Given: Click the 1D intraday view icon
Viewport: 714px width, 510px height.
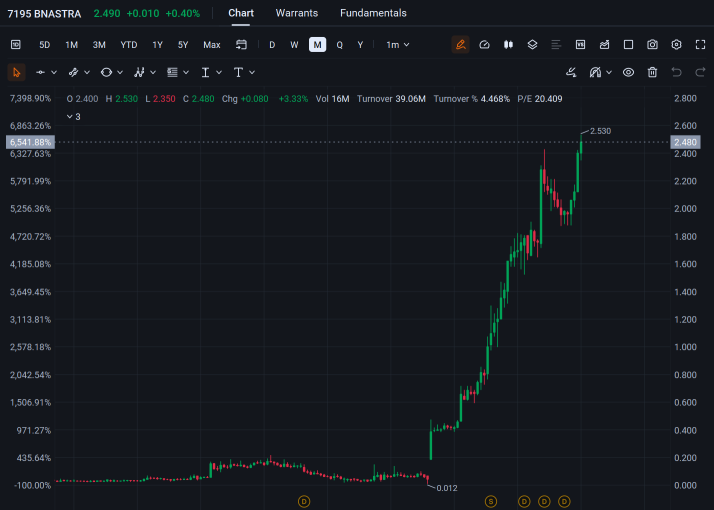Looking at the screenshot, I should coord(16,45).
